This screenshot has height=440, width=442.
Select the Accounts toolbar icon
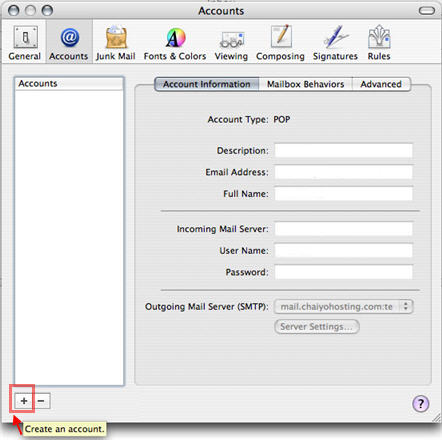tap(69, 43)
